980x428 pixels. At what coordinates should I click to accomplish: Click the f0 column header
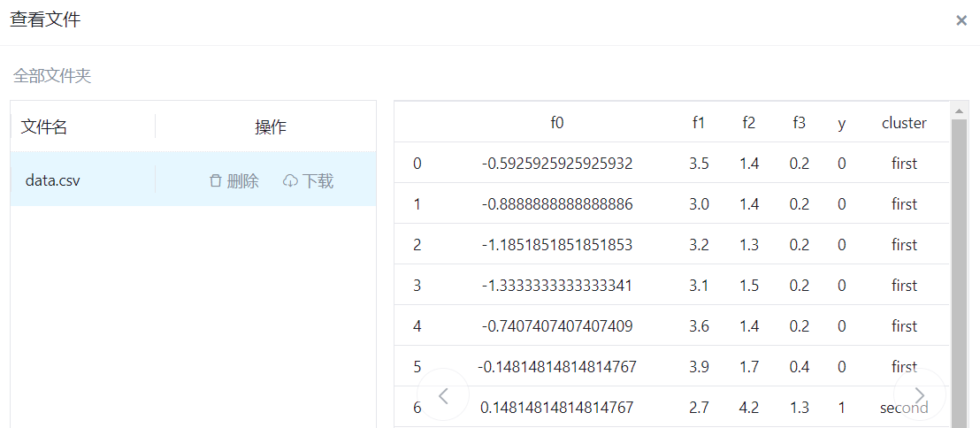[x=557, y=123]
